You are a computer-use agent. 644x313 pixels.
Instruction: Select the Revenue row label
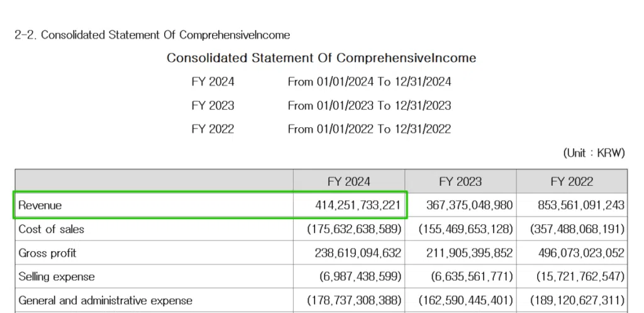click(x=40, y=205)
